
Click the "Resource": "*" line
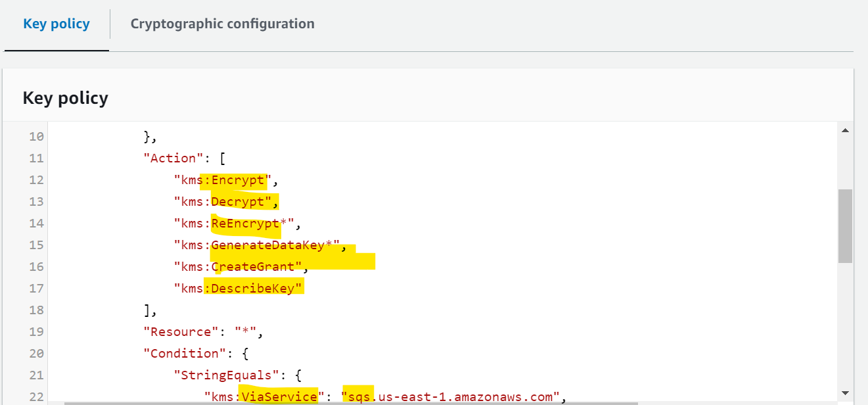pyautogui.click(x=203, y=331)
